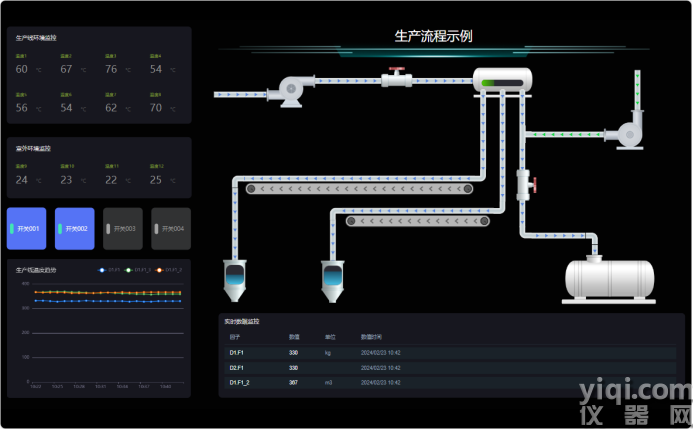This screenshot has width=693, height=429.
Task: Click the 生产流程示例 title
Action: coord(433,36)
